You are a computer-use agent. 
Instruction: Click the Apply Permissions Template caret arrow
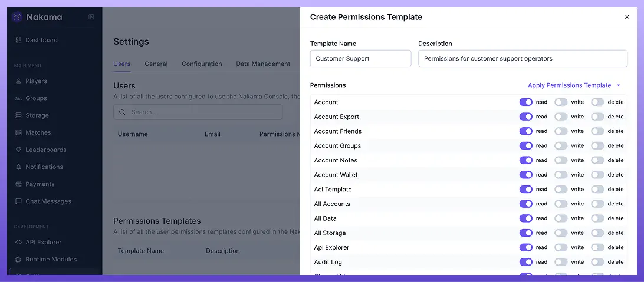[x=618, y=85]
